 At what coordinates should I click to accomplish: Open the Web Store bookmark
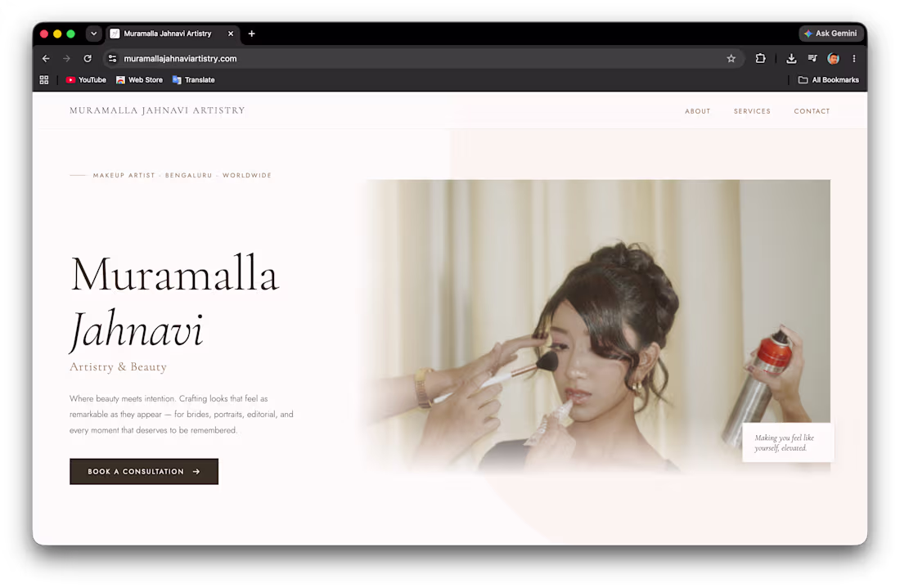[139, 80]
